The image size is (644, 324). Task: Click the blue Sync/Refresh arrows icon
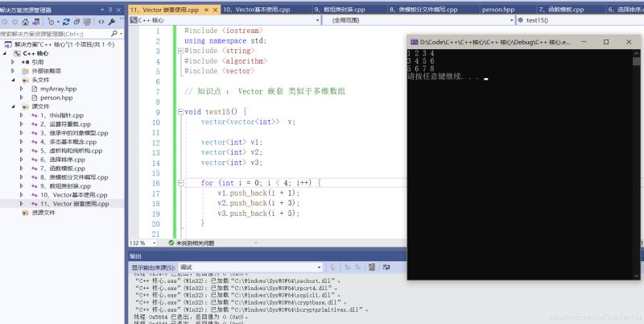pyautogui.click(x=66, y=22)
